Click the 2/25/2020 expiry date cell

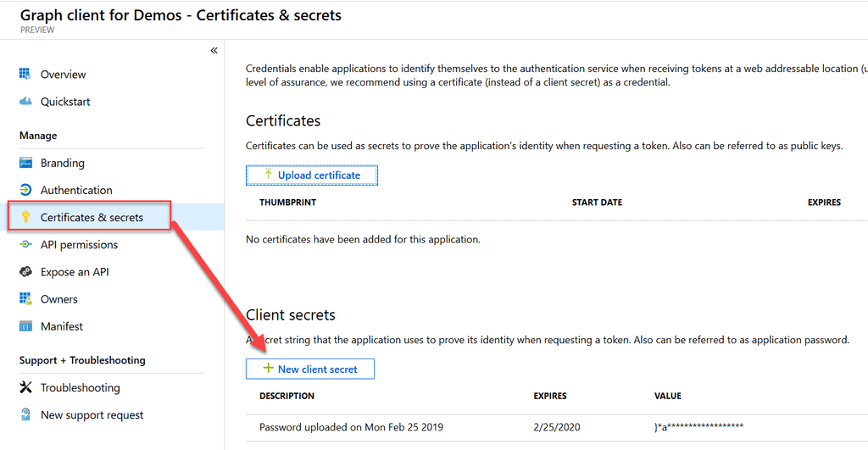point(557,427)
